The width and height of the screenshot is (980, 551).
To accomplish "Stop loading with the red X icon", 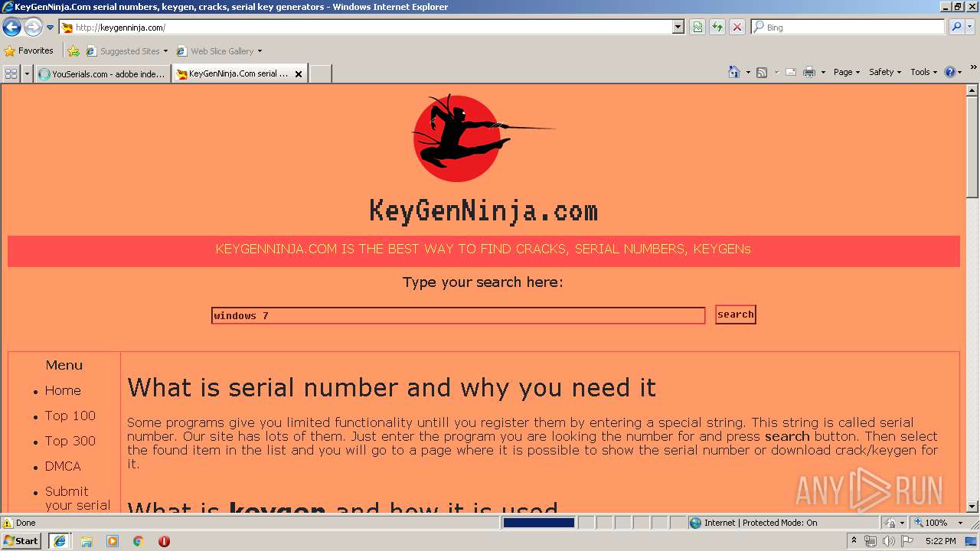I will coord(737,28).
